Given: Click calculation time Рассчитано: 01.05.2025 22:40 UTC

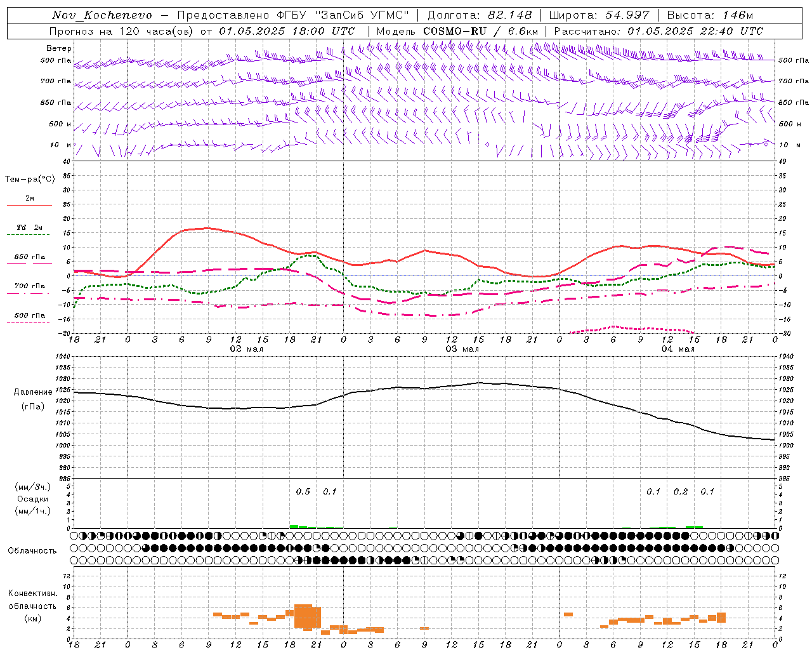Looking at the screenshot, I should coord(658,31).
